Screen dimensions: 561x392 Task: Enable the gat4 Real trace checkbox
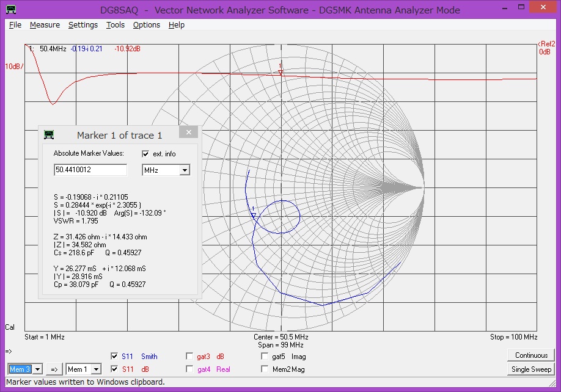point(189,369)
